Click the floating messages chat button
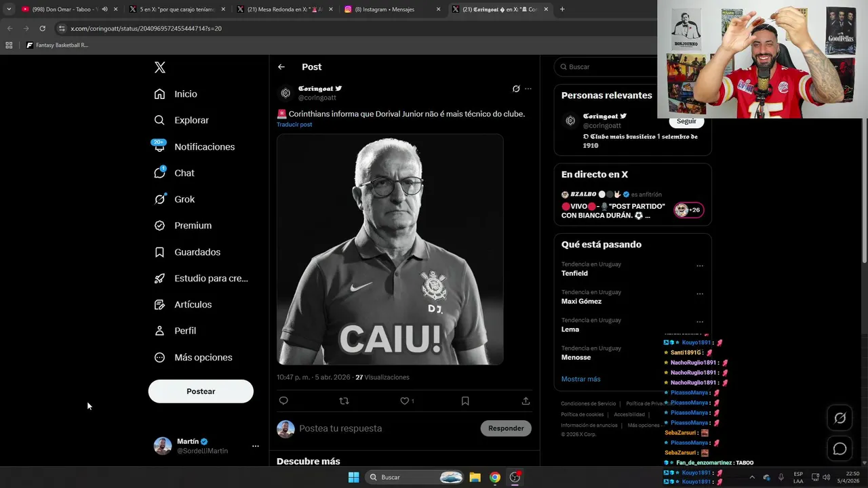This screenshot has height=488, width=868. pos(840,449)
